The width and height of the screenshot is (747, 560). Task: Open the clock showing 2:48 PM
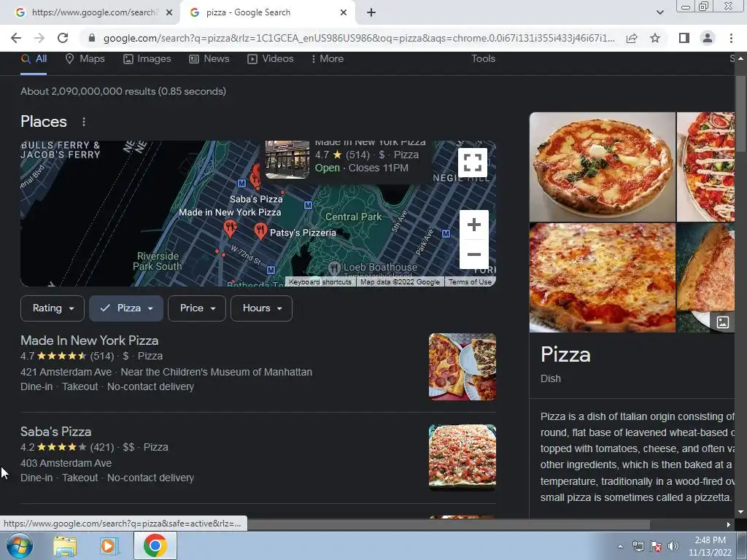click(710, 546)
